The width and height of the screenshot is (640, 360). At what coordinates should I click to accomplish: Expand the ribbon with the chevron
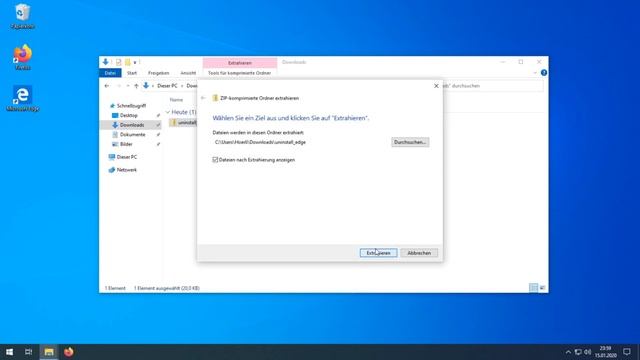pyautogui.click(x=535, y=73)
